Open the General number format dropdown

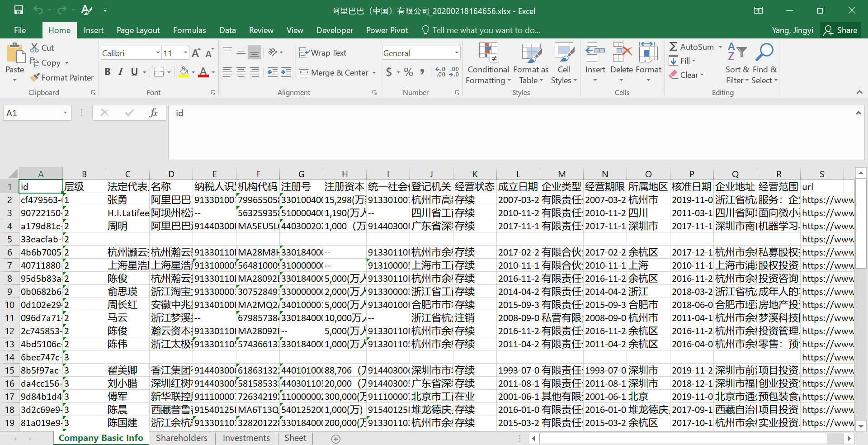[457, 53]
